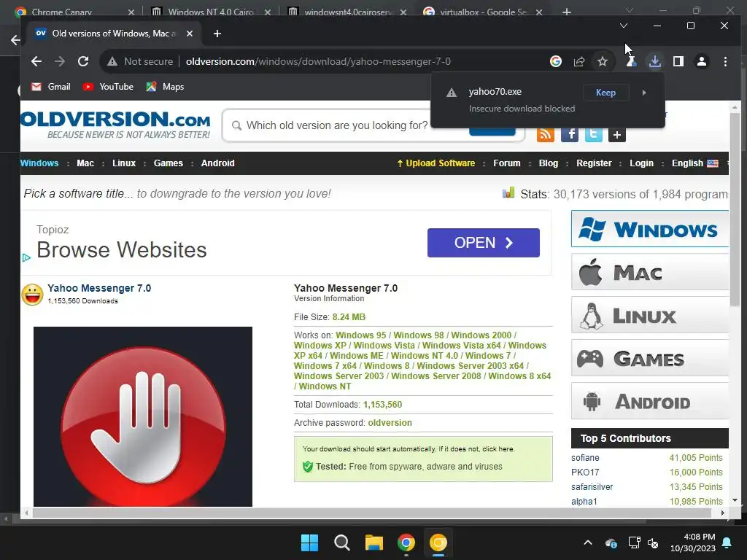Open the downloads tray icon
Image resolution: width=747 pixels, height=560 pixels.
655,61
